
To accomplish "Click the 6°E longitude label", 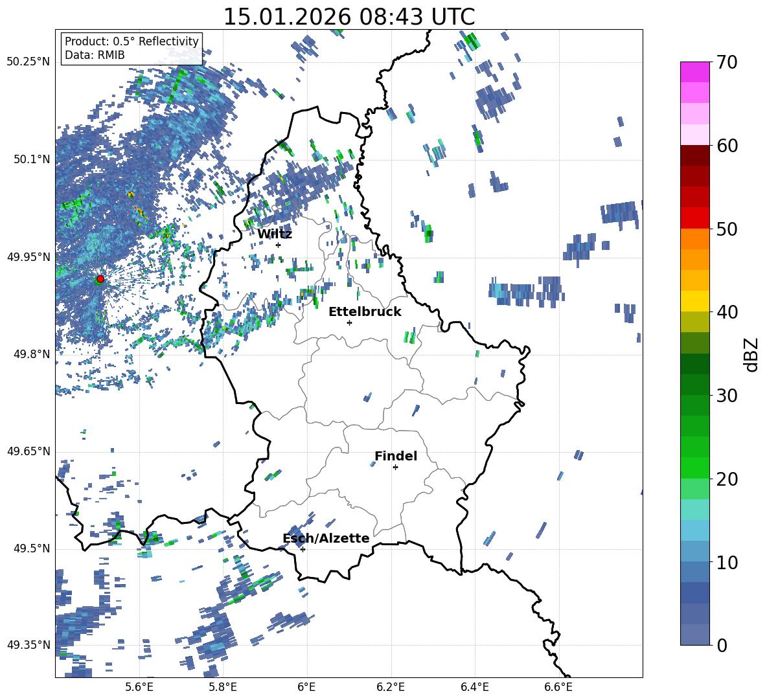I will pyautogui.click(x=306, y=687).
